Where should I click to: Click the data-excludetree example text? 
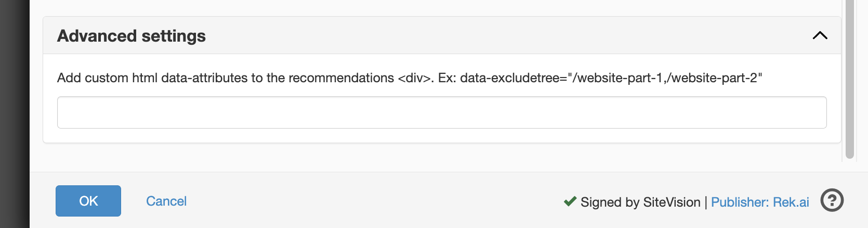pyautogui.click(x=611, y=78)
